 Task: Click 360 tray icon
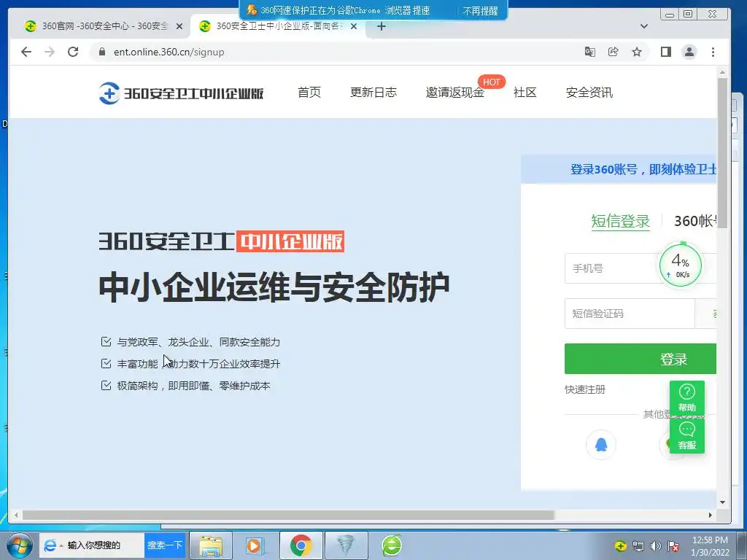point(620,546)
